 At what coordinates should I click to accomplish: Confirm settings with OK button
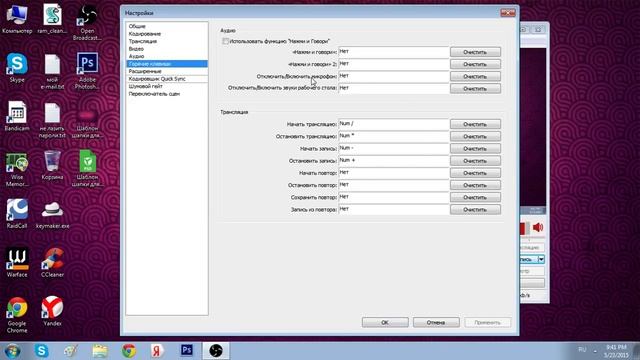pyautogui.click(x=385, y=322)
